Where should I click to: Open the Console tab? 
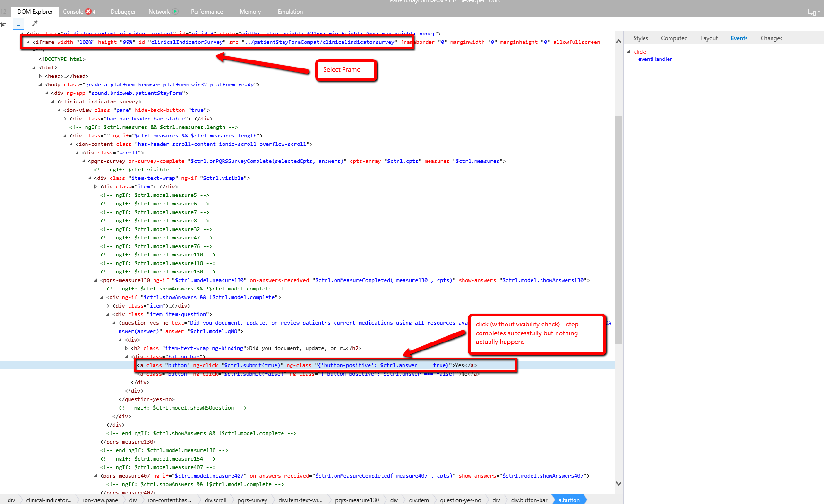(x=73, y=12)
